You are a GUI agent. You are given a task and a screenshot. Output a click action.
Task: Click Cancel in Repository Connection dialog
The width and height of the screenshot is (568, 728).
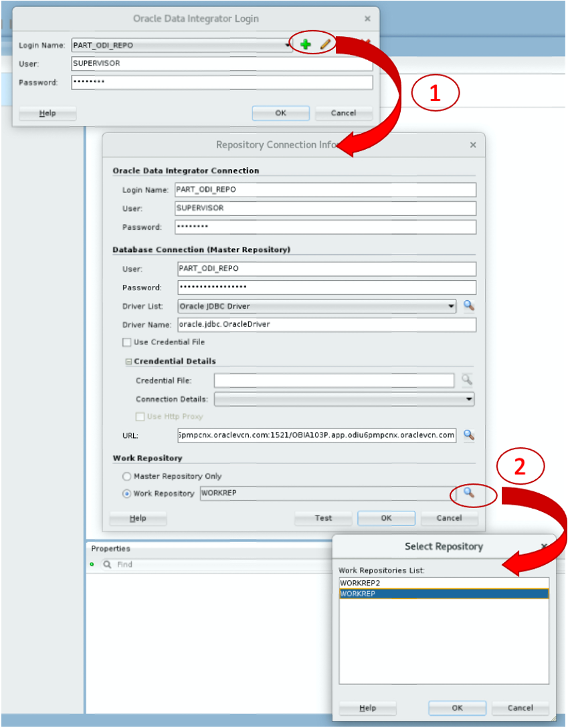pyautogui.click(x=449, y=518)
